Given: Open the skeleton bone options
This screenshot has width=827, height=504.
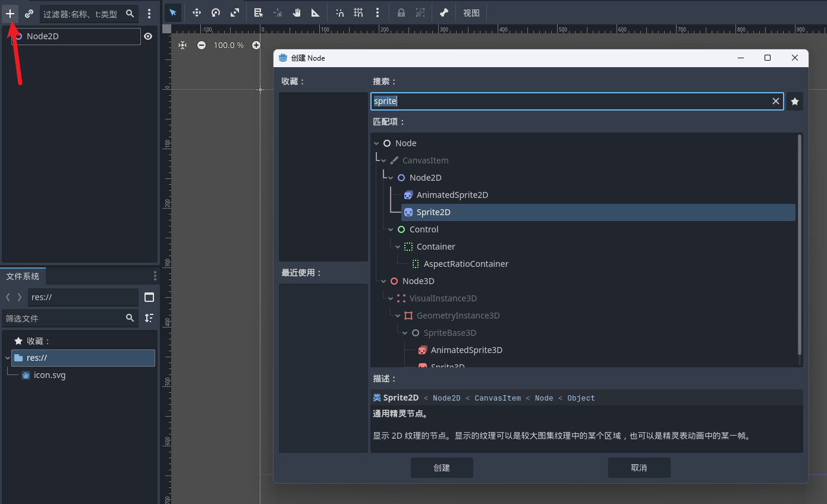Looking at the screenshot, I should (x=444, y=12).
